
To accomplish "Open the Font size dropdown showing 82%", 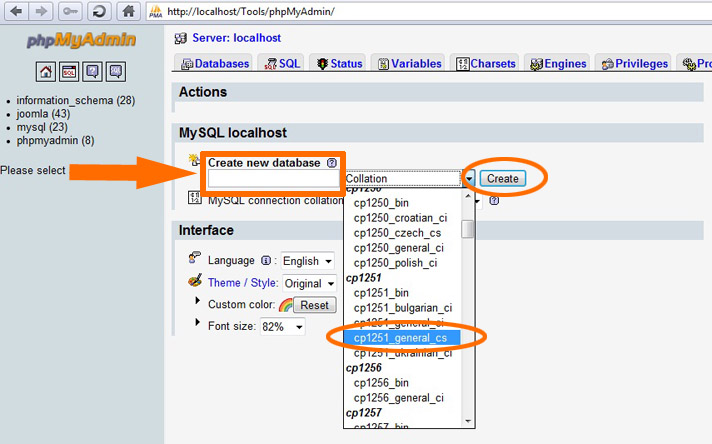I will [x=283, y=327].
